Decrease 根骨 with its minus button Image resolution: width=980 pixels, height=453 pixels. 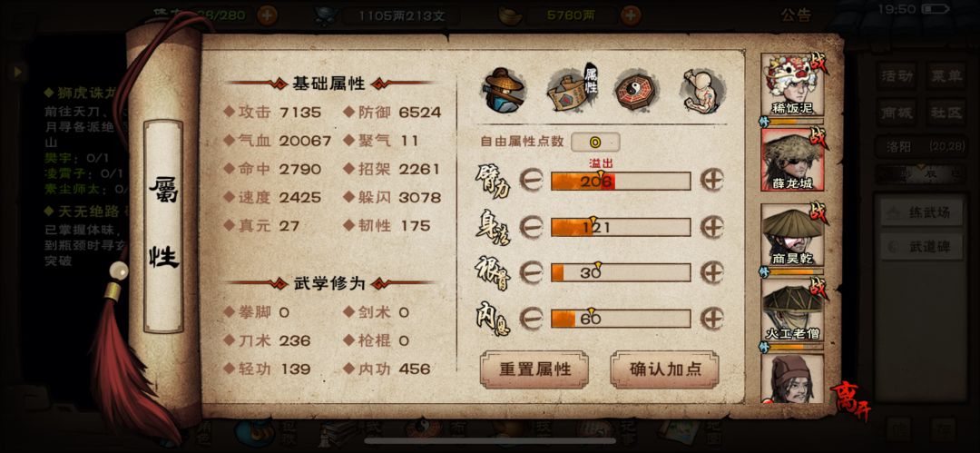tap(531, 272)
